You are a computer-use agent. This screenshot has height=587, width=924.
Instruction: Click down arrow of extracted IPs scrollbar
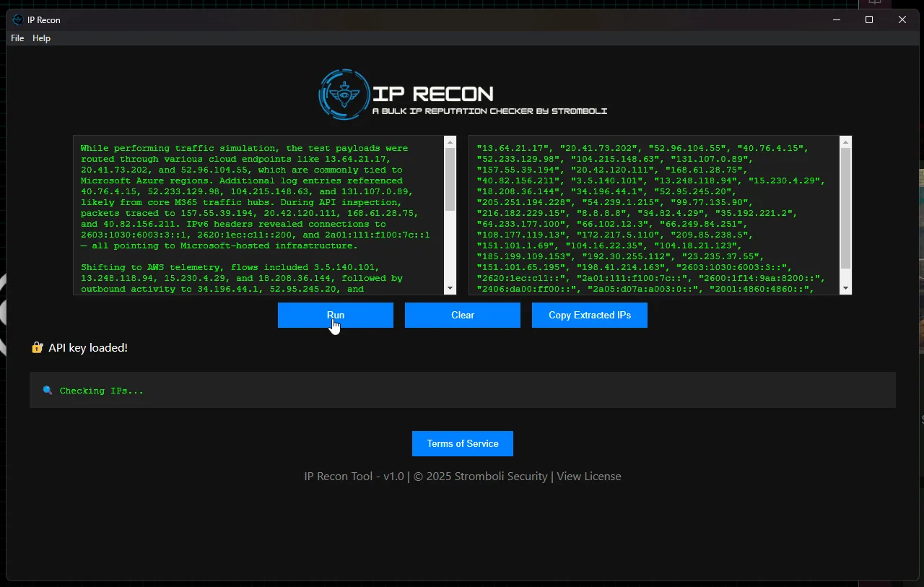(x=845, y=288)
